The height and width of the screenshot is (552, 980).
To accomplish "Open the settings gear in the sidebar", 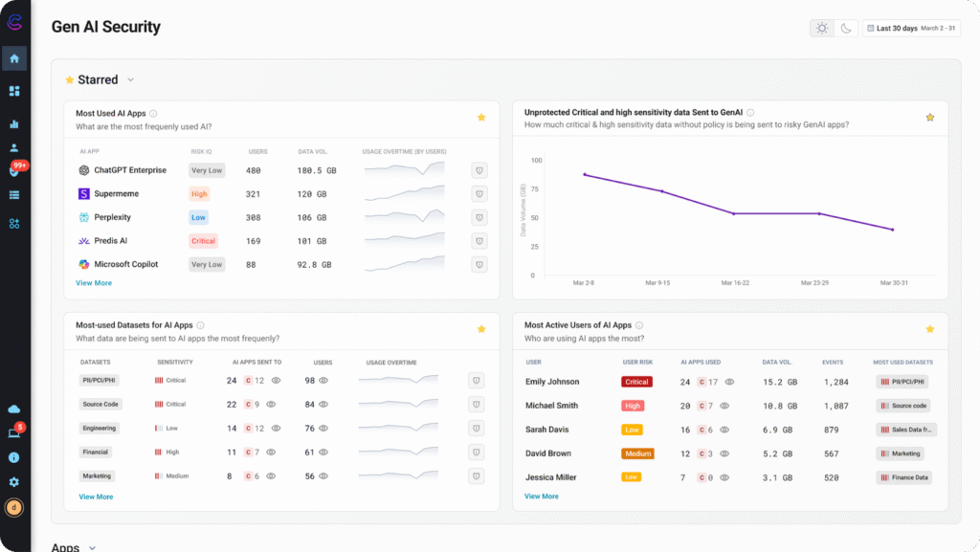I will pyautogui.click(x=14, y=482).
